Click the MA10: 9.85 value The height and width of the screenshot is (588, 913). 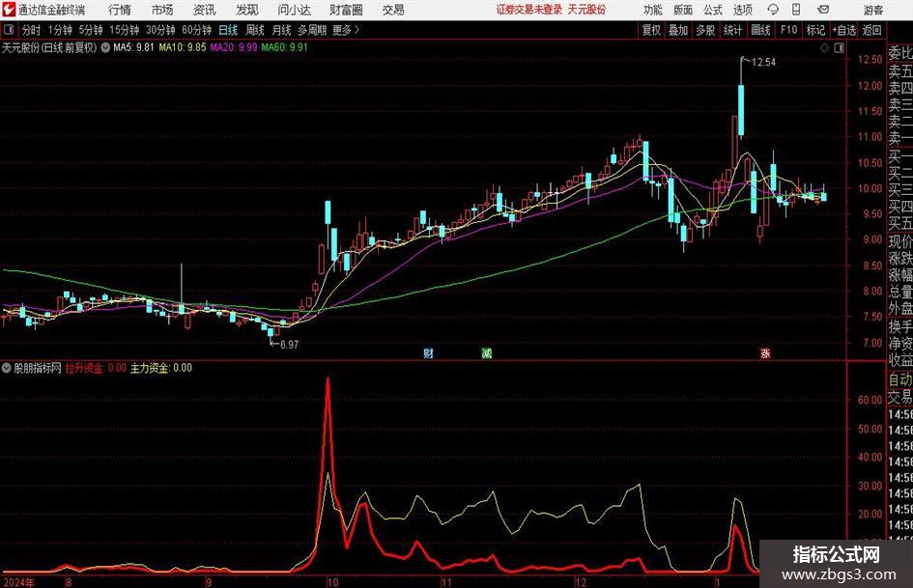pos(183,47)
